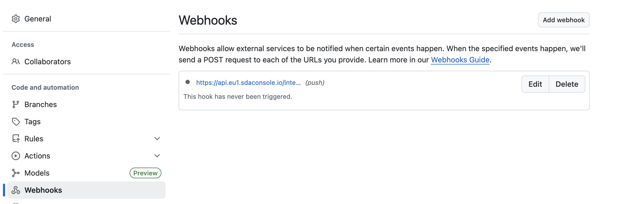Click the Actions play-circle icon
This screenshot has height=204, width=644.
click(16, 156)
